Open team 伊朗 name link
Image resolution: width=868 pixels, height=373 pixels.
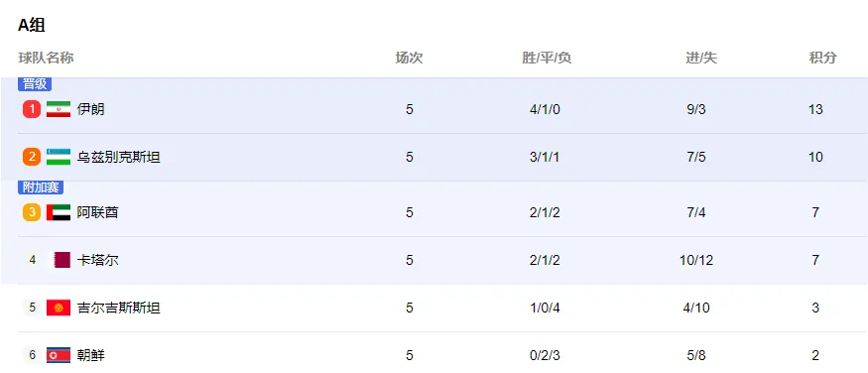coord(91,109)
